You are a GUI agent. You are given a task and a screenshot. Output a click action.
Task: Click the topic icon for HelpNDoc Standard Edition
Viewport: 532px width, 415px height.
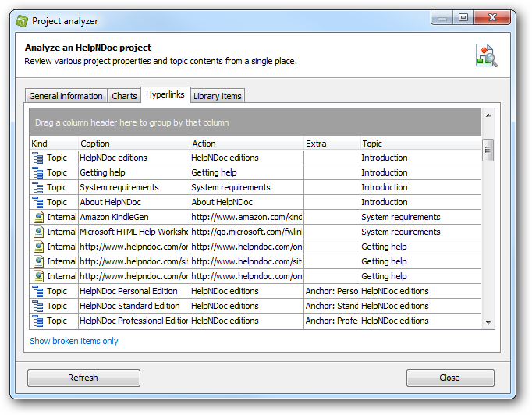click(37, 307)
